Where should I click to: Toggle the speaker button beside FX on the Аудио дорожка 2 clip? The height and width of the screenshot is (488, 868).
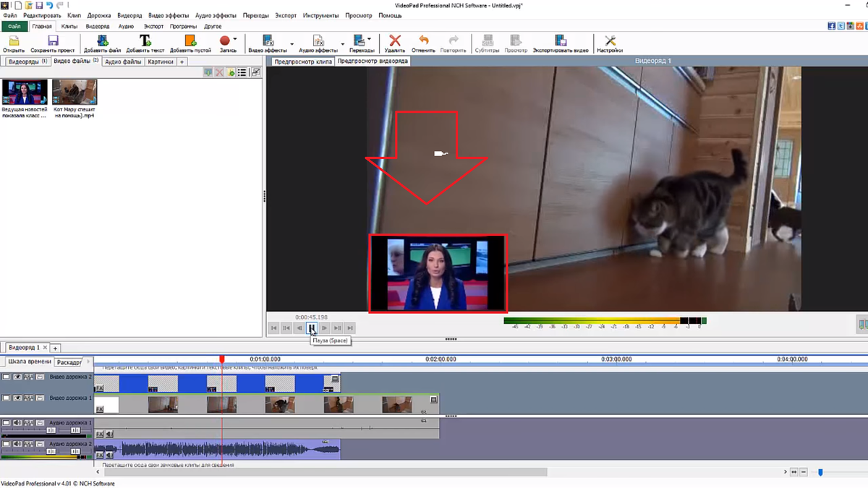click(109, 455)
